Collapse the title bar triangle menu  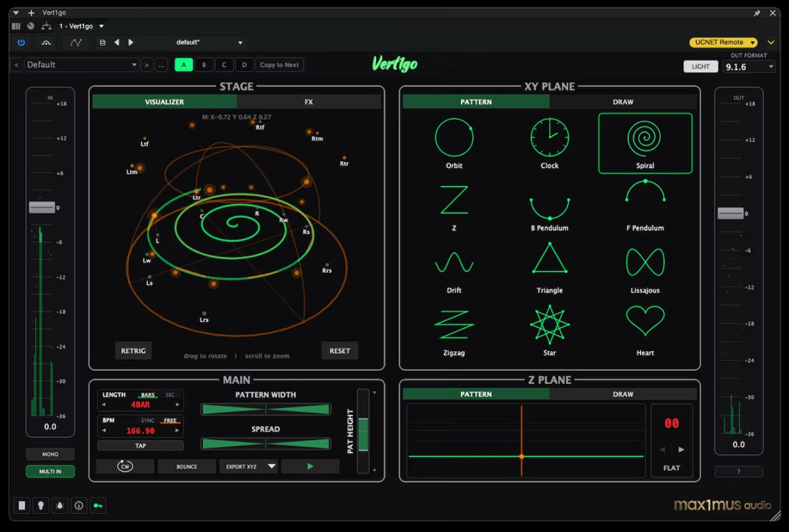click(x=16, y=12)
